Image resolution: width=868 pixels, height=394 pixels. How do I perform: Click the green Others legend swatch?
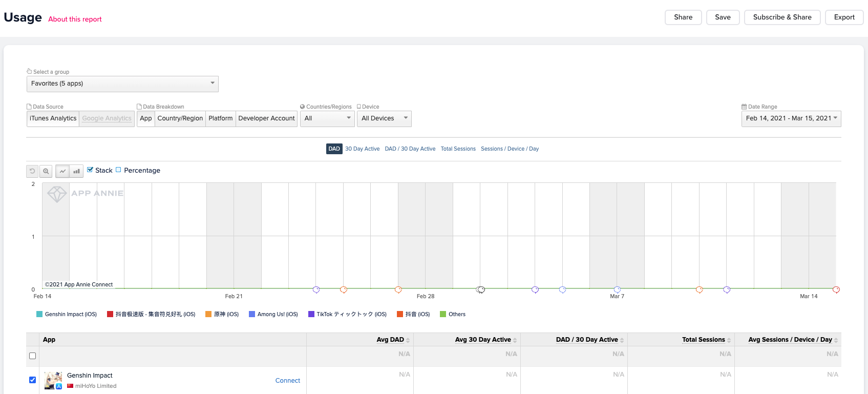443,315
